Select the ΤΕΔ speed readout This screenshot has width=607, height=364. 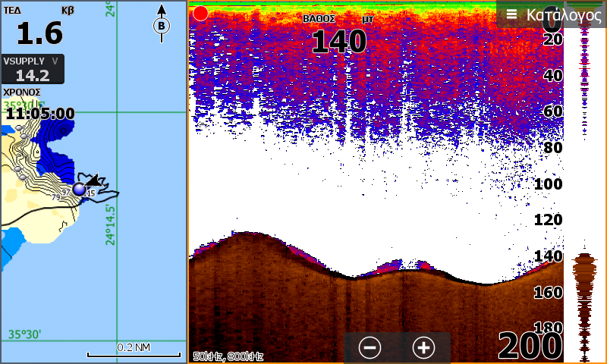click(x=39, y=26)
